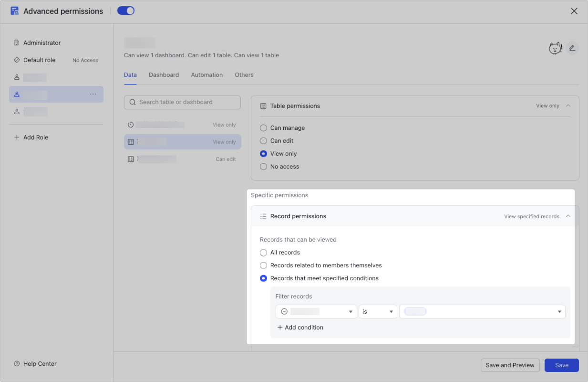The height and width of the screenshot is (382, 588).
Task: Toggle the Advanced permissions switch
Action: 126,11
